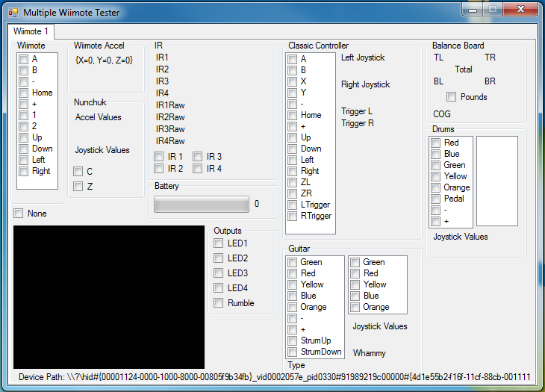Screen dimensions: 545x392
Task: Check the Wiimote A button checkbox
Action: pyautogui.click(x=23, y=59)
